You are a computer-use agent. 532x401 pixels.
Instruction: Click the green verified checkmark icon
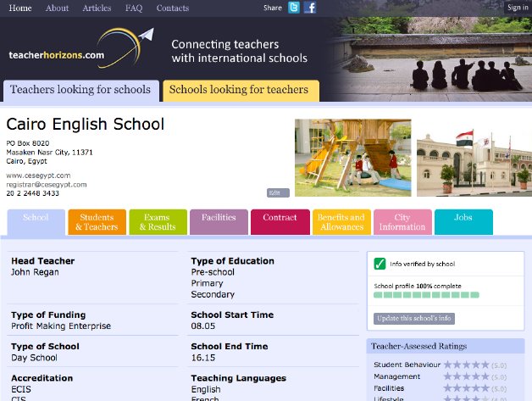tap(380, 264)
